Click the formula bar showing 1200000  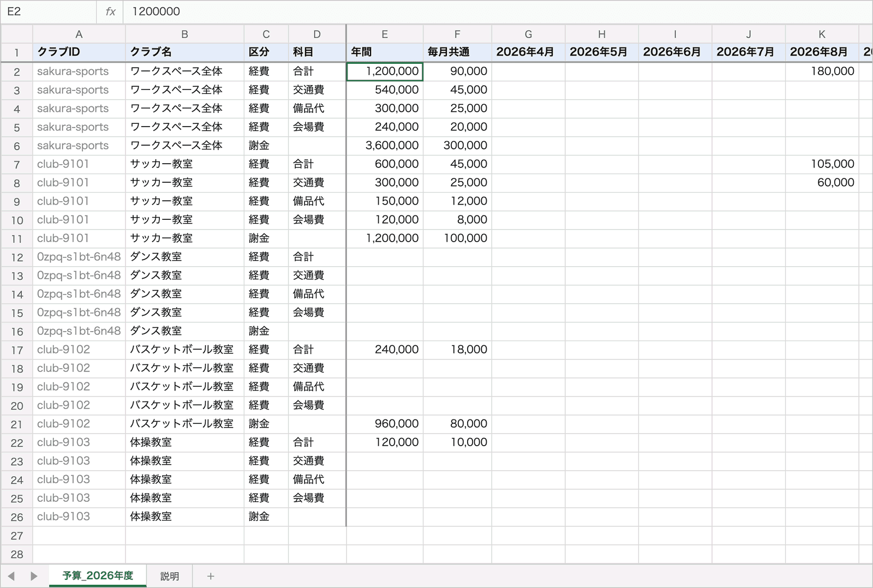point(498,11)
